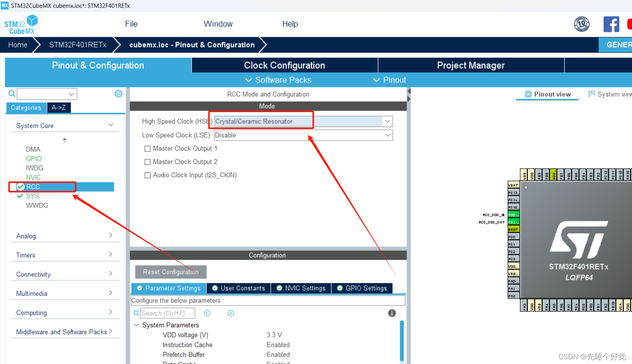Switch to the Project Manager tab

pyautogui.click(x=471, y=65)
